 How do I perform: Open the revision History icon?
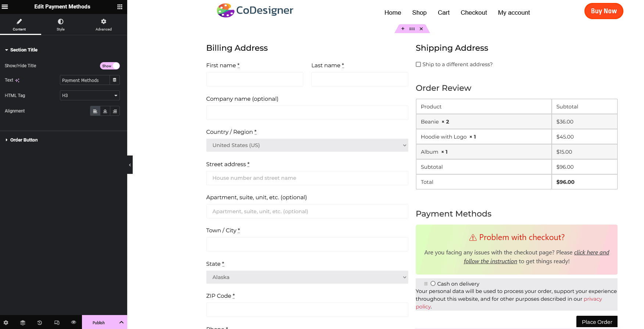point(40,322)
